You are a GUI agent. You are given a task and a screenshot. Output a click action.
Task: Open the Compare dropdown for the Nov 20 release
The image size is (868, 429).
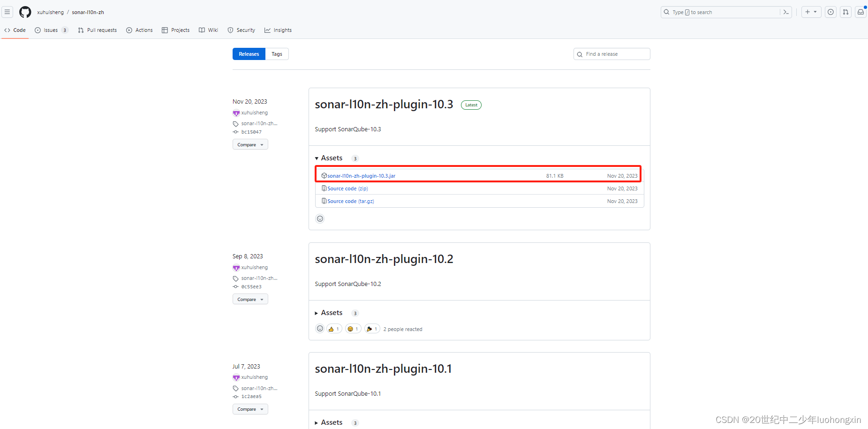click(250, 144)
